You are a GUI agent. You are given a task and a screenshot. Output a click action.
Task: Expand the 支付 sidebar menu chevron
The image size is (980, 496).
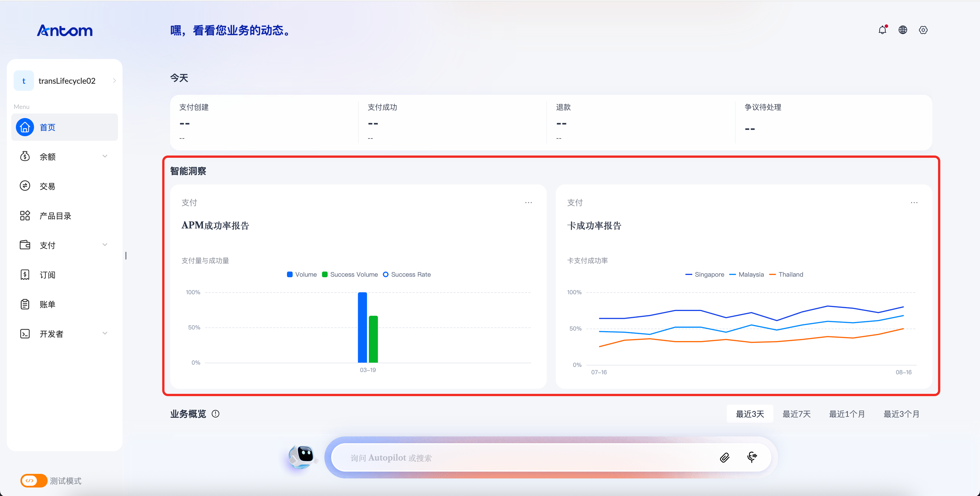105,245
